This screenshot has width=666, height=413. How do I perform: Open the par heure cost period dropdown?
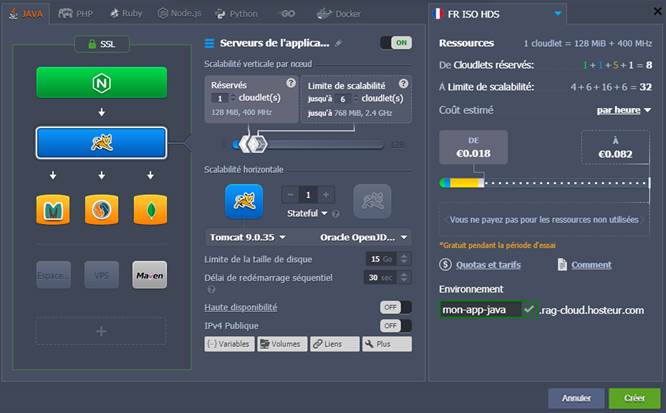pyautogui.click(x=622, y=110)
